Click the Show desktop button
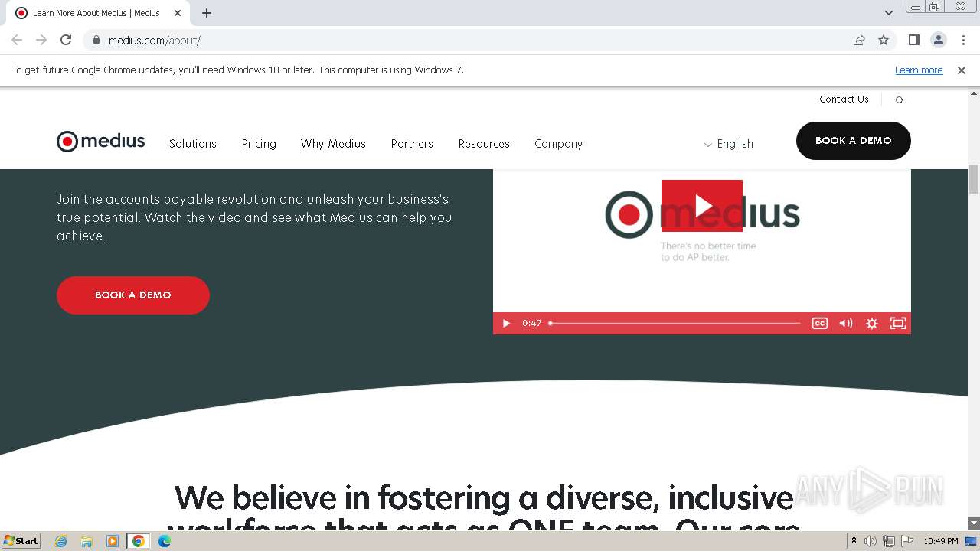This screenshot has height=551, width=980. pyautogui.click(x=972, y=541)
